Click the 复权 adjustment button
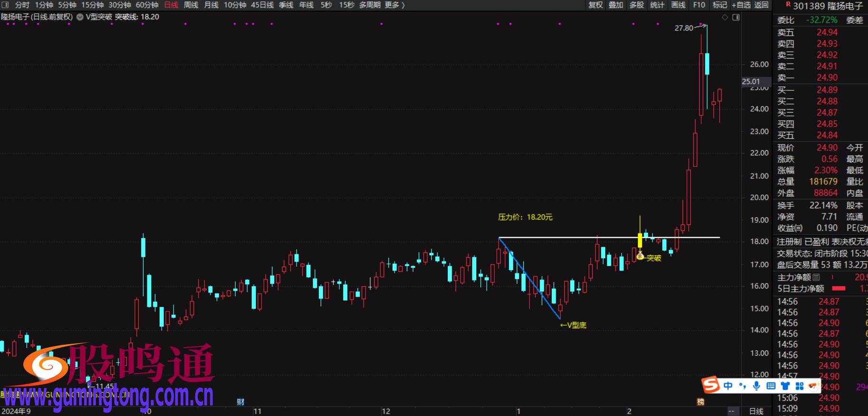This screenshot has width=868, height=416. (x=596, y=5)
